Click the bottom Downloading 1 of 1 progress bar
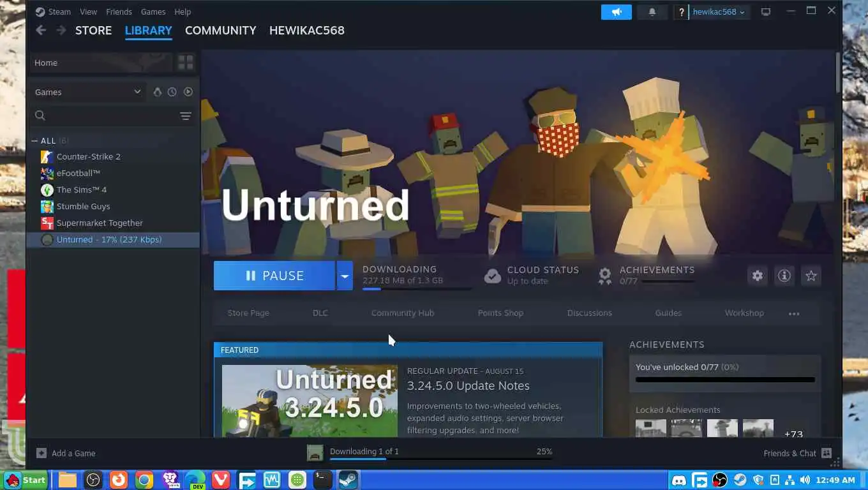This screenshot has width=868, height=490. (441, 459)
